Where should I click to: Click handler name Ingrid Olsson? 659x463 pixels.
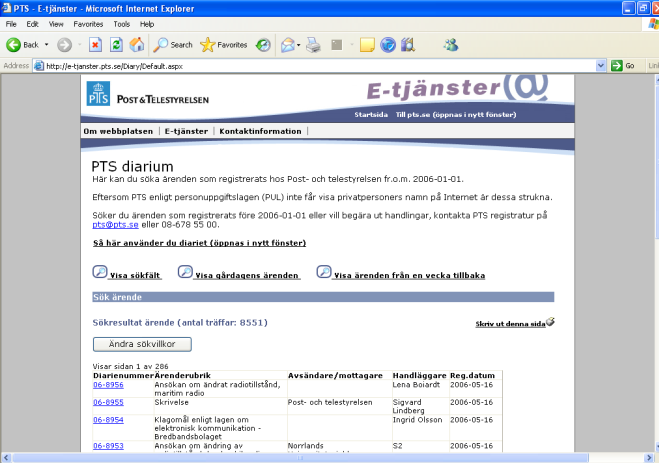click(417, 420)
